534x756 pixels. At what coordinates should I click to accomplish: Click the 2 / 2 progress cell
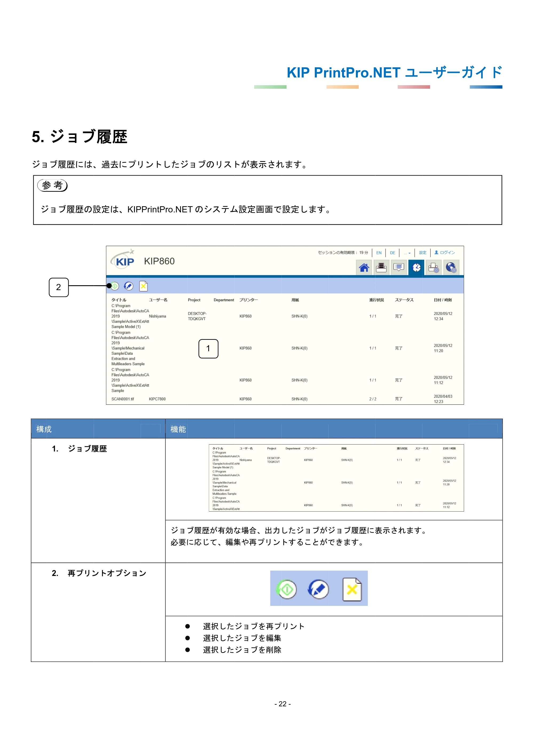coord(372,399)
